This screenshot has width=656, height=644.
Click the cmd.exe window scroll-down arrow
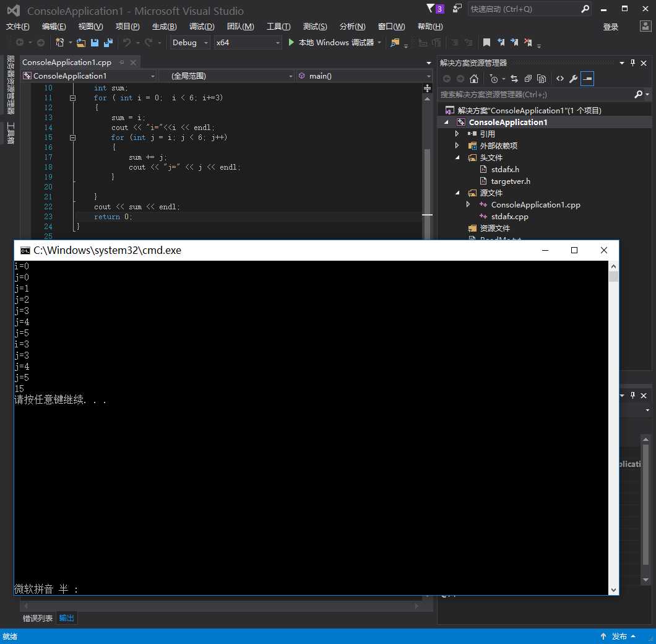(x=613, y=590)
